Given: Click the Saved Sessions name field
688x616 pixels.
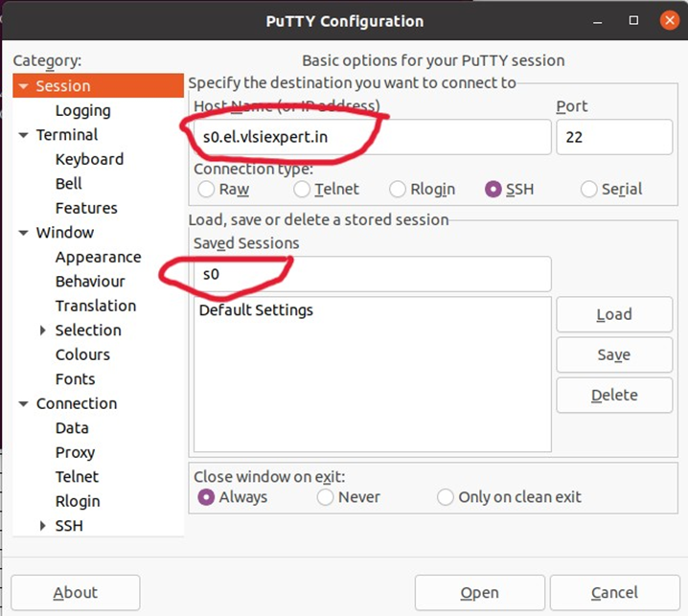Looking at the screenshot, I should pos(373,274).
